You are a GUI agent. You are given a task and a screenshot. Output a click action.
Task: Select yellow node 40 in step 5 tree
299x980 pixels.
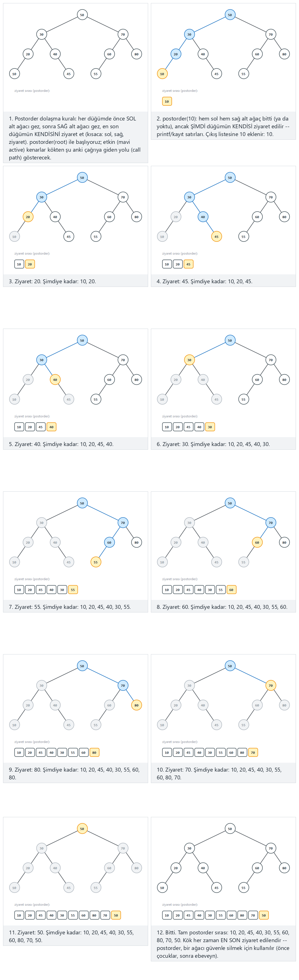[x=55, y=380]
